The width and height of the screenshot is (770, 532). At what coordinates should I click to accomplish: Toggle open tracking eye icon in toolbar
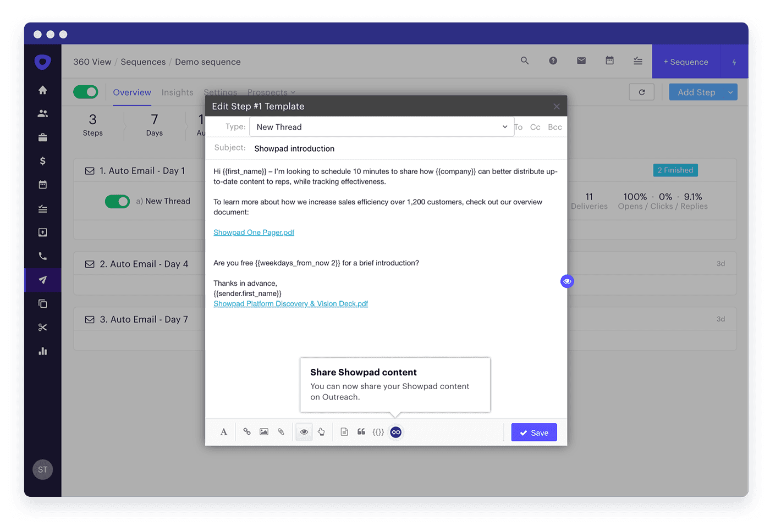(304, 432)
